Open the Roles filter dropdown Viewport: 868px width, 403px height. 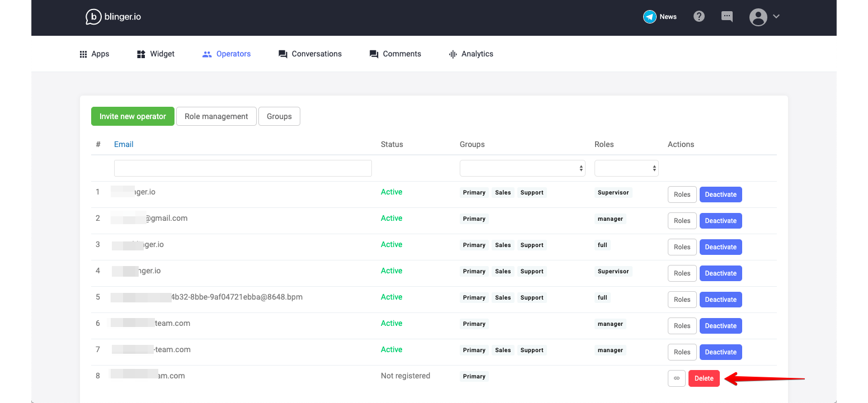[626, 168]
